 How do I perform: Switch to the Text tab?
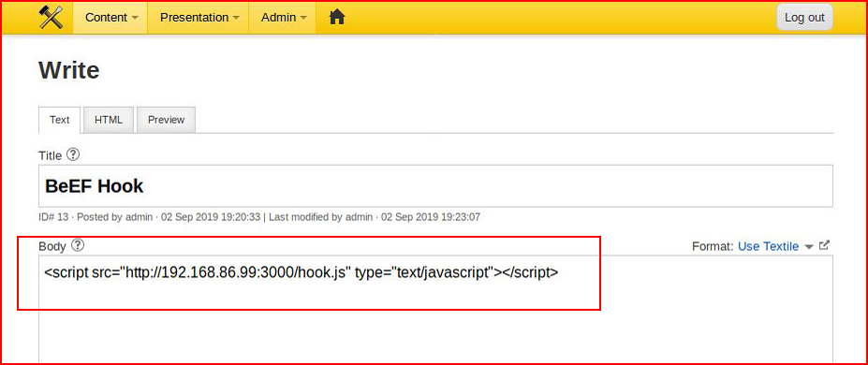60,120
